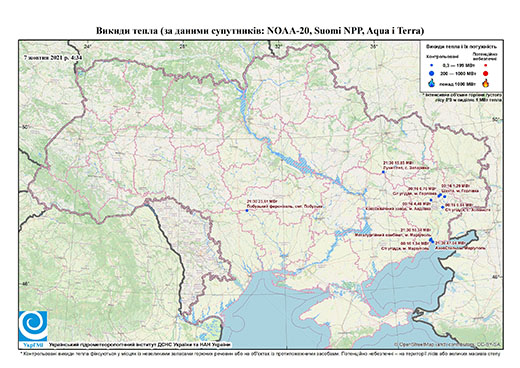Image resolution: width=520 pixels, height=368 pixels.
Task: Open the OpenStreetMap contributors attribution link
Action: coord(448,344)
